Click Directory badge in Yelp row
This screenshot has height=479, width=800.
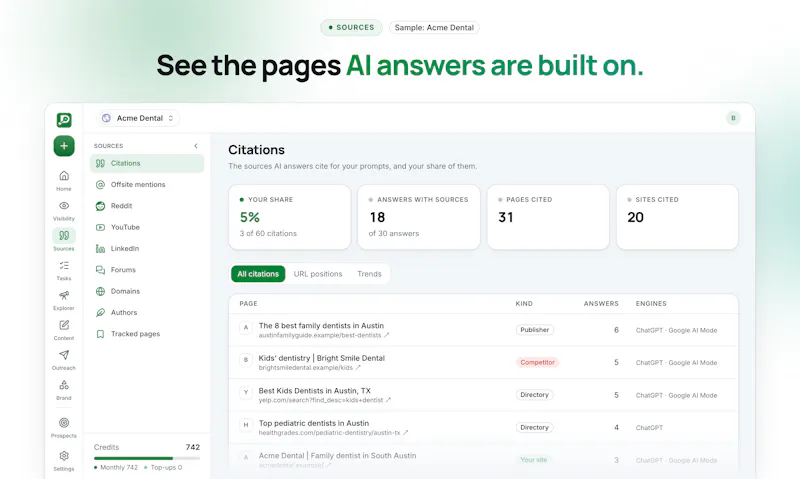pos(534,395)
